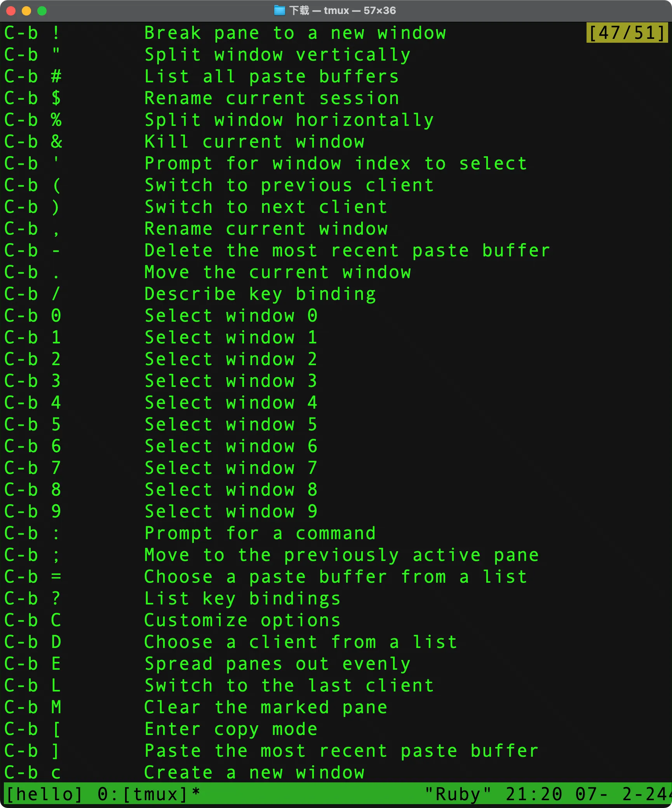Click the window title text "tmux — 57×36"
This screenshot has width=672, height=808.
pyautogui.click(x=360, y=10)
